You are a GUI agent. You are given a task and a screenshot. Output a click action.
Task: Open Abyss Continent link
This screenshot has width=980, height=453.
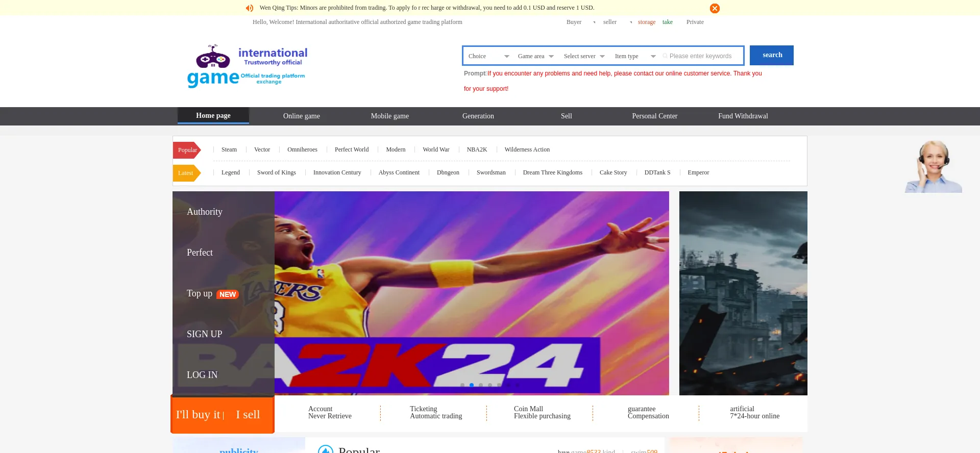click(x=399, y=172)
